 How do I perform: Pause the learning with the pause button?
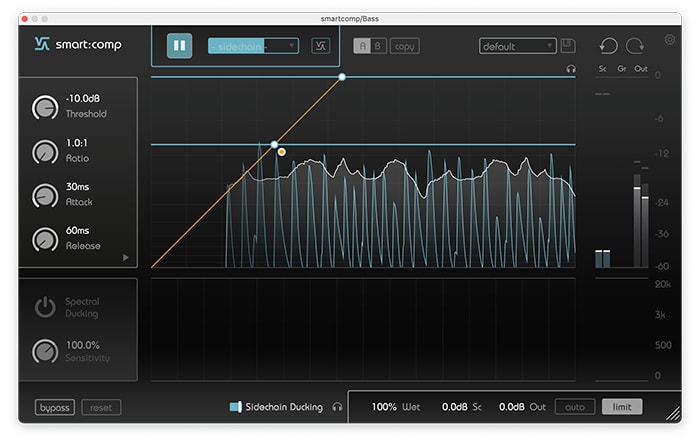[x=179, y=46]
